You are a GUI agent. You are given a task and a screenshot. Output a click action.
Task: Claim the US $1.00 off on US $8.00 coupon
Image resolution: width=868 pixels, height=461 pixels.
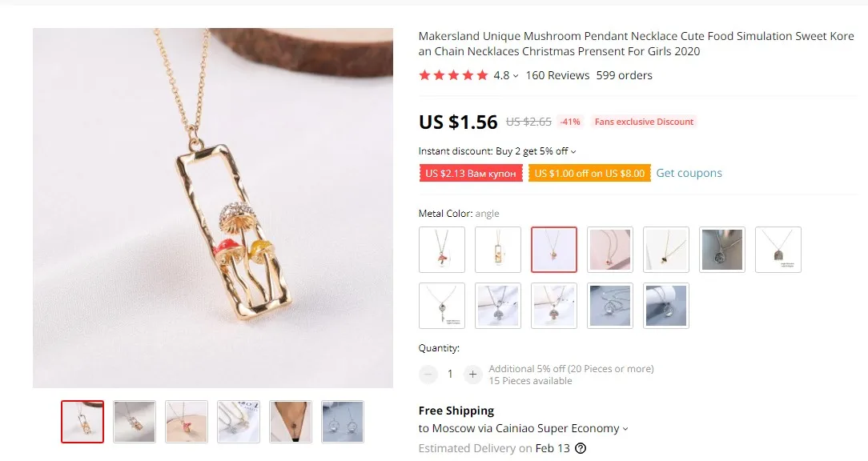tap(589, 173)
